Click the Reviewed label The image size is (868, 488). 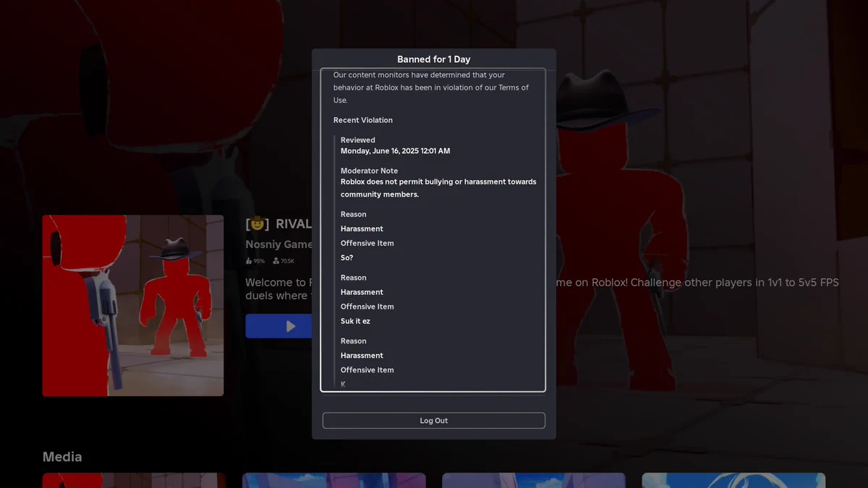click(x=358, y=140)
